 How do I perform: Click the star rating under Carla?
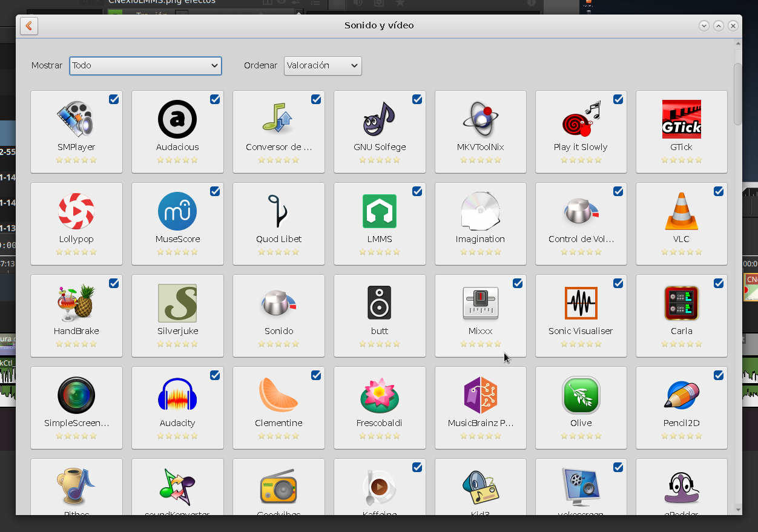point(681,344)
